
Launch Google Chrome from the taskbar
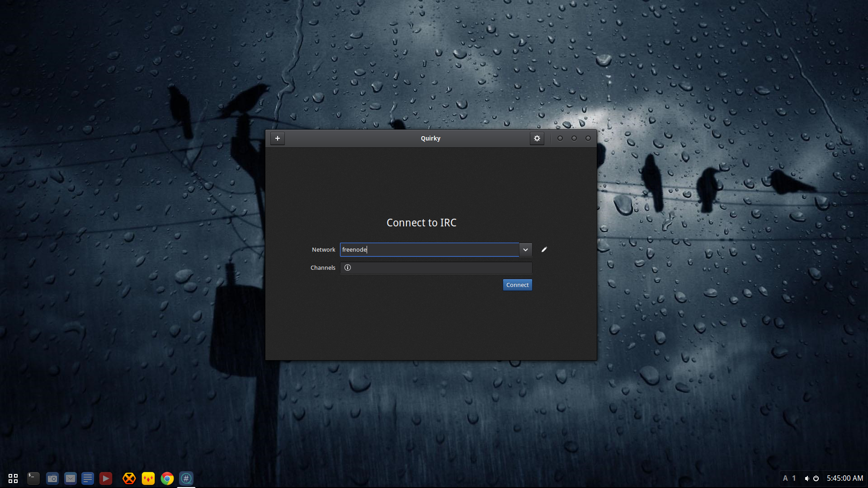[x=167, y=478]
